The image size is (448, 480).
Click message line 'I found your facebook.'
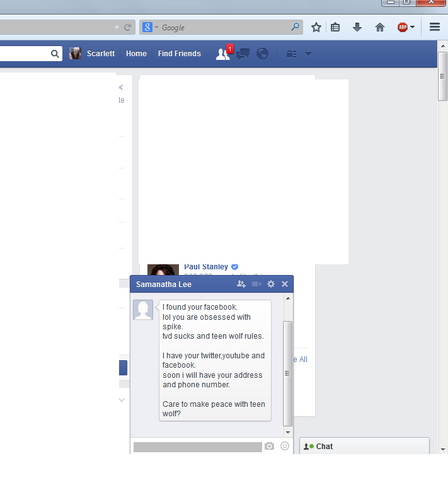200,307
